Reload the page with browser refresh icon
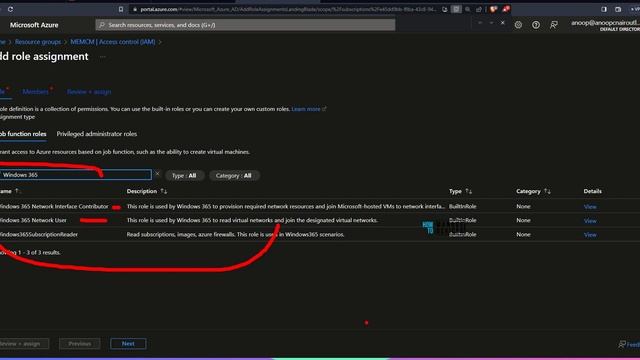 click(x=11, y=9)
